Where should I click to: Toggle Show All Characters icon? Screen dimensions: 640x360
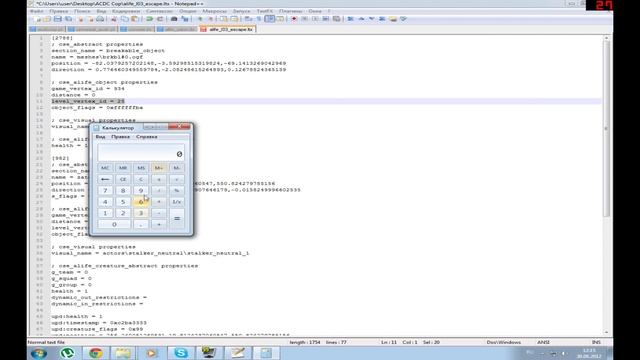click(x=259, y=19)
